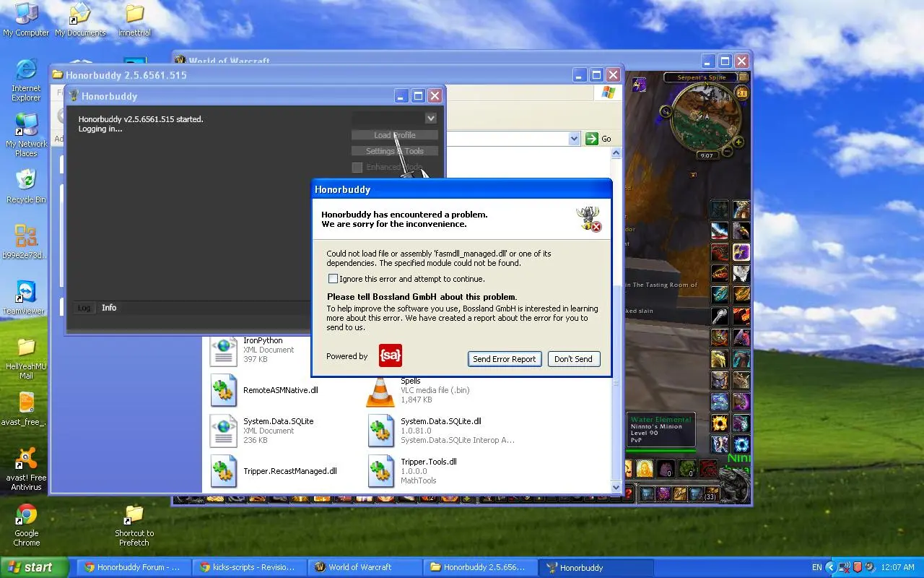
Task: Open the imnettrial folder on desktop
Action: click(134, 20)
